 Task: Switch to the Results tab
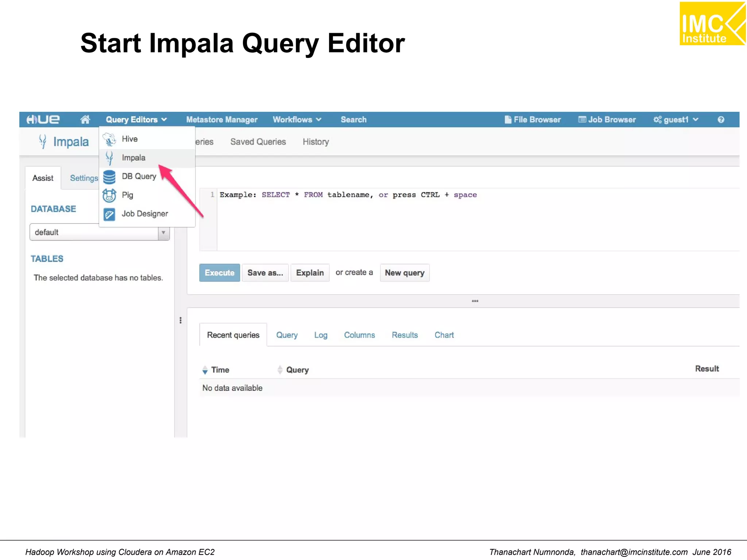405,335
